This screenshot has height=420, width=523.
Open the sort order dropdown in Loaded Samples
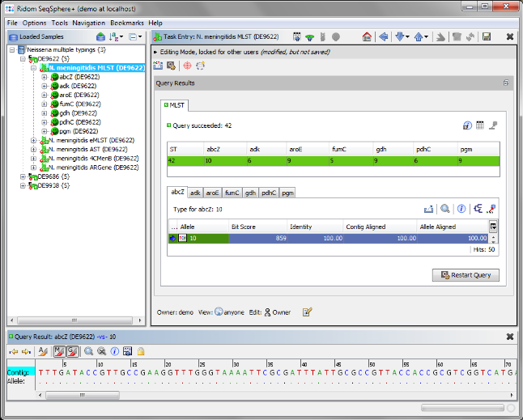click(117, 36)
